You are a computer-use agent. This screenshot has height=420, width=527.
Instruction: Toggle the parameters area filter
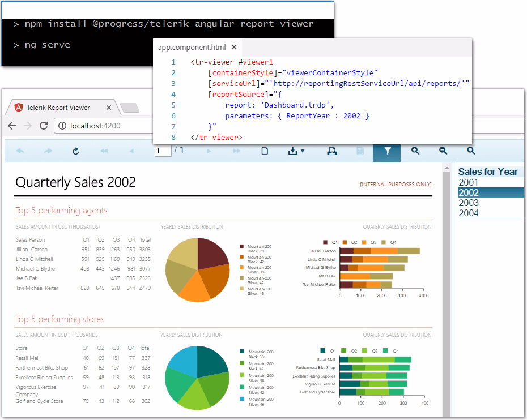(386, 151)
